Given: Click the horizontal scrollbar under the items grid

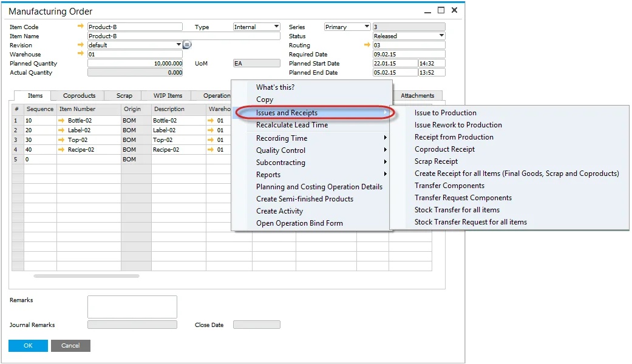Looking at the screenshot, I should pos(86,276).
